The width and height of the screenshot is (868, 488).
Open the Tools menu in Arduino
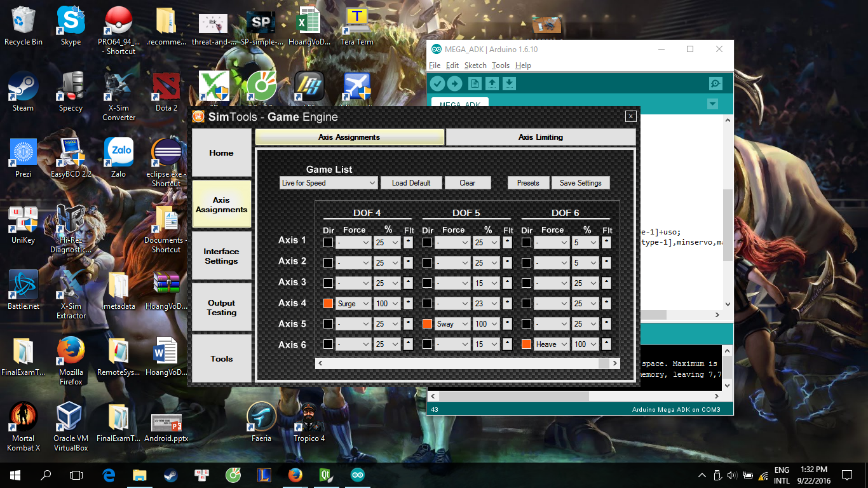pos(501,65)
